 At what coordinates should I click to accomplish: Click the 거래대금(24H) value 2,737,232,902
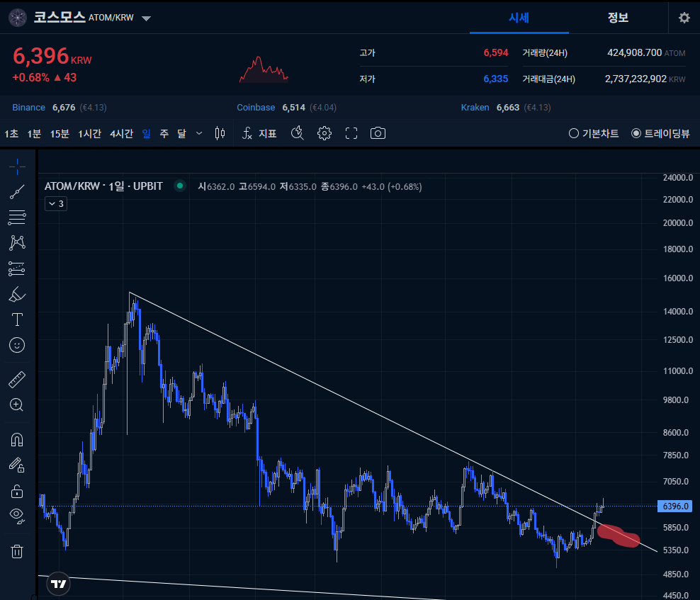tap(636, 79)
